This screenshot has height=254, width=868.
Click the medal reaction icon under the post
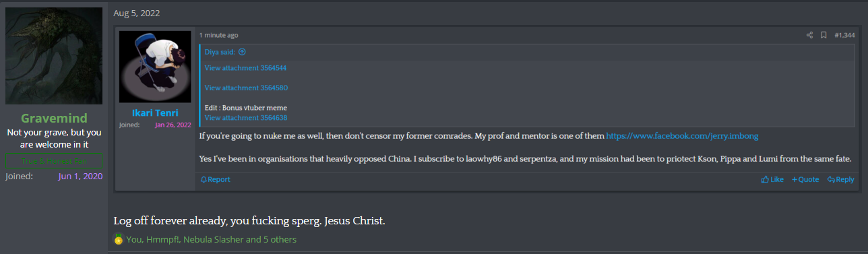pos(119,239)
